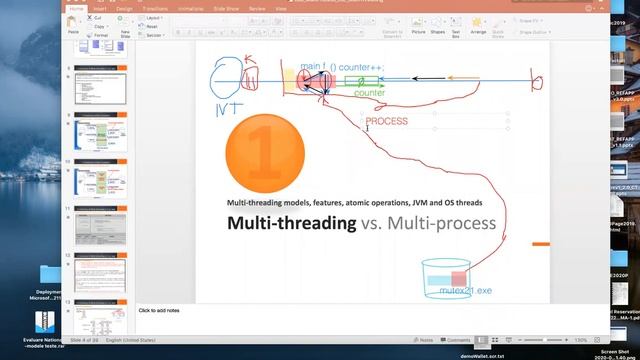The height and width of the screenshot is (360, 640).
Task: Open the Comments pane
Action: (x=456, y=340)
